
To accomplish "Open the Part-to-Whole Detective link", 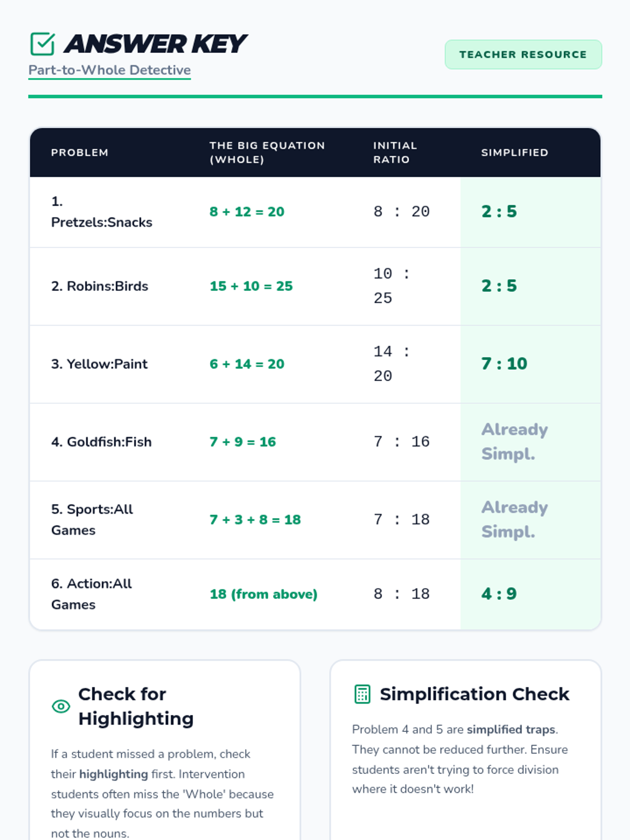I will coord(109,70).
